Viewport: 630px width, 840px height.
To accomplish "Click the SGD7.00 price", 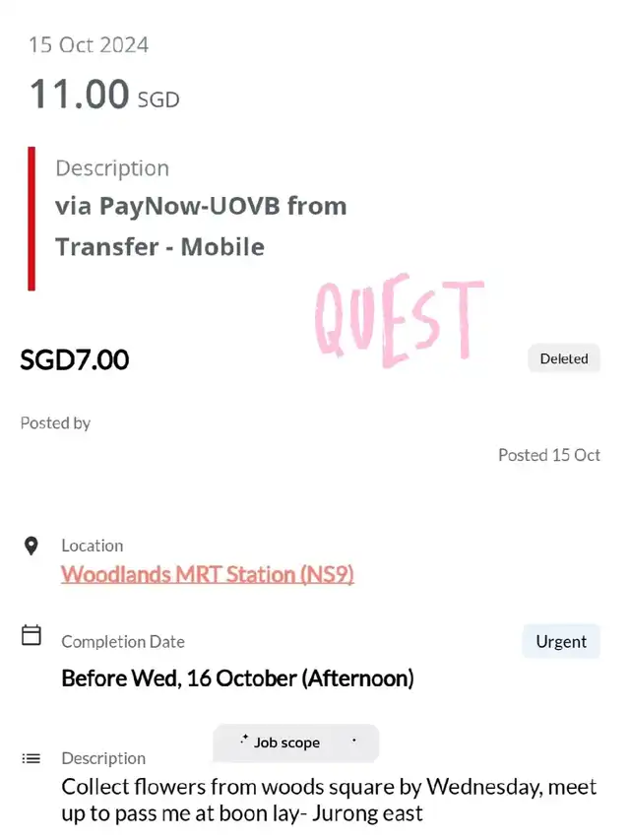I will (x=75, y=359).
